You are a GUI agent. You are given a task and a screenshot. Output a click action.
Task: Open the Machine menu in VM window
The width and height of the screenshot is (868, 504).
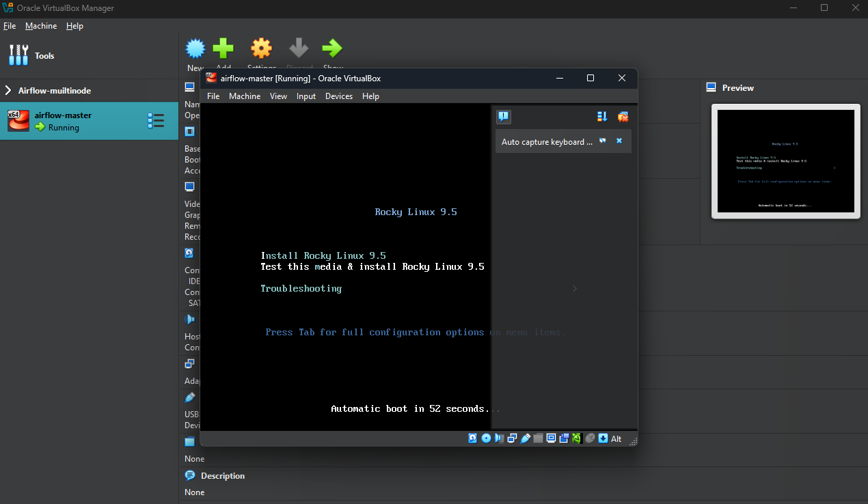245,96
